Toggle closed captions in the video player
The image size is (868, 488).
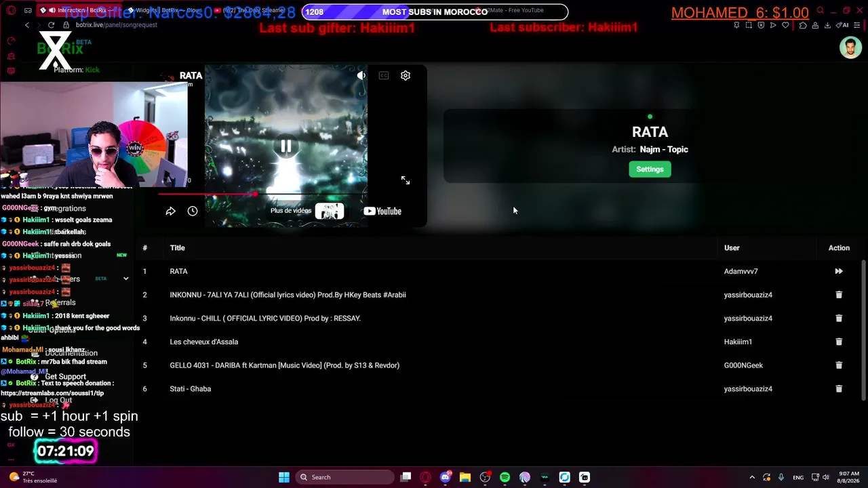(x=384, y=75)
